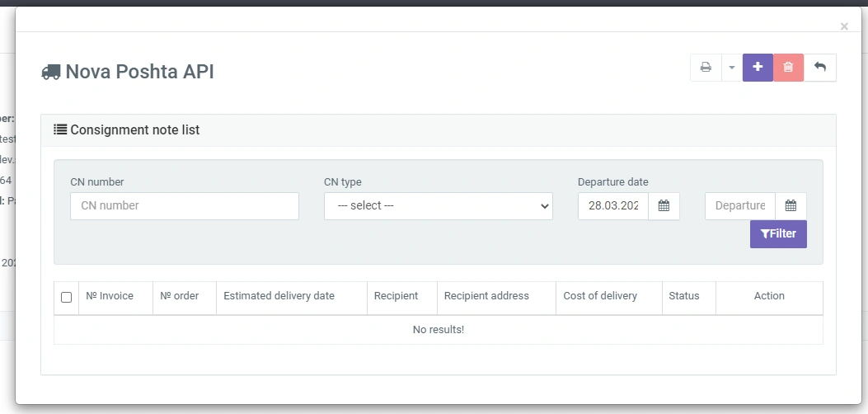
Task: Close the Nova Poshta modal dialog
Action: click(844, 26)
